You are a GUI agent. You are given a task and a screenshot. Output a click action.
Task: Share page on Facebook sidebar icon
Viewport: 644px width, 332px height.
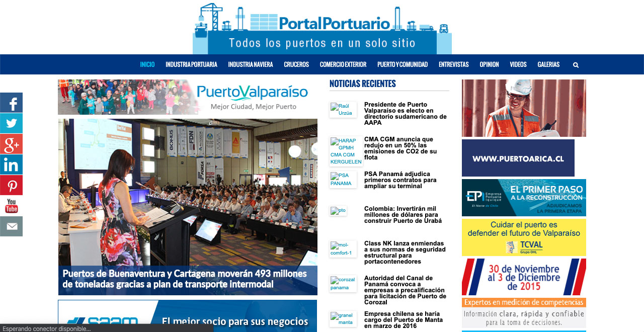[x=11, y=103]
